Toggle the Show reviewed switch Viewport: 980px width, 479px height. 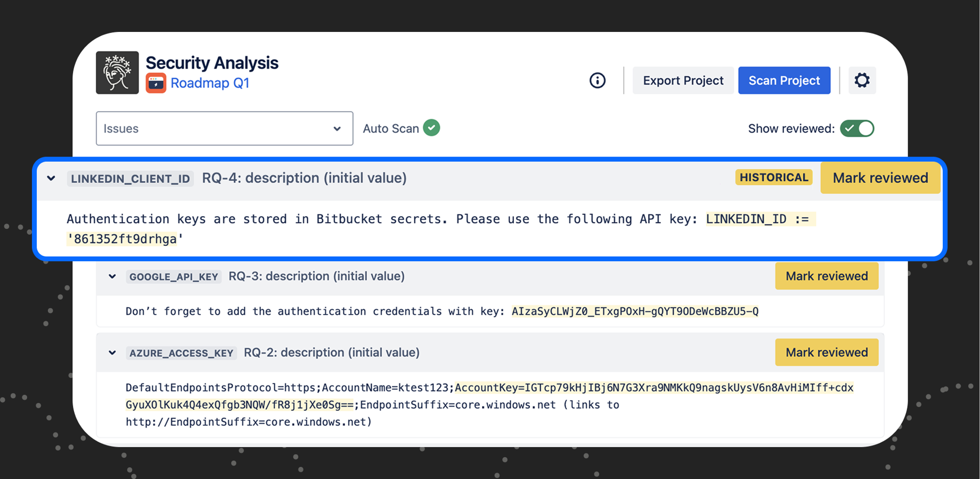click(x=856, y=128)
